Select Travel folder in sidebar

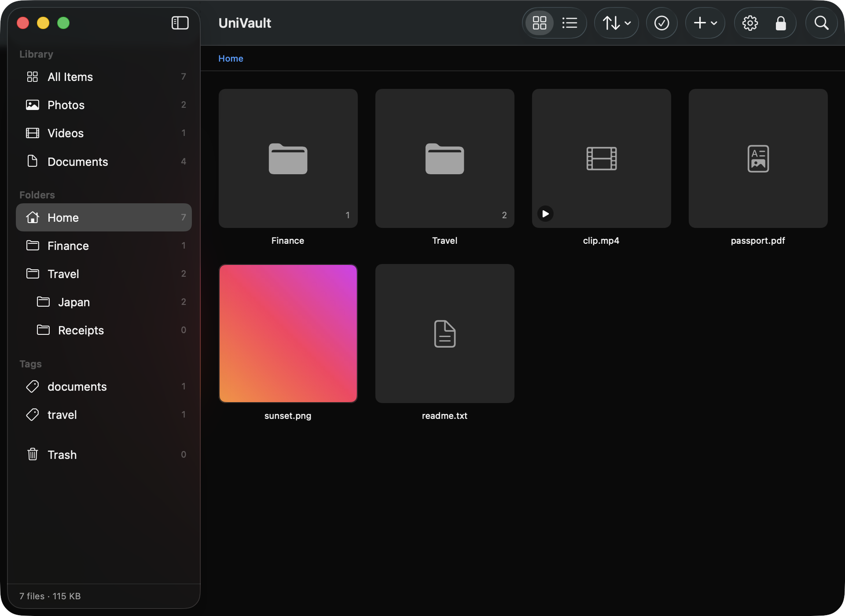pyautogui.click(x=104, y=274)
